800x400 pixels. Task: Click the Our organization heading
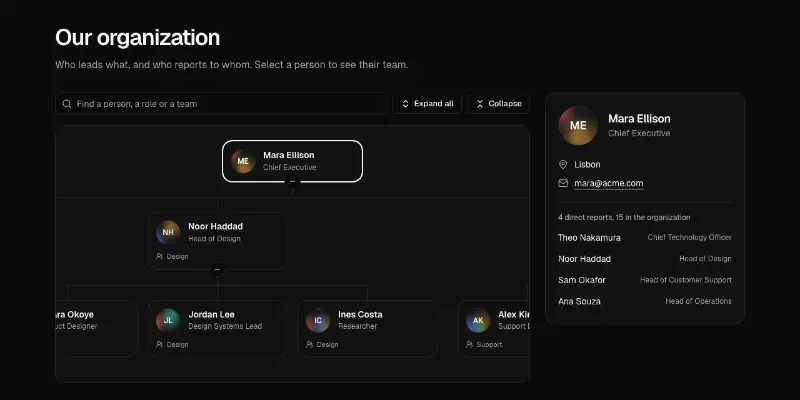pos(138,38)
